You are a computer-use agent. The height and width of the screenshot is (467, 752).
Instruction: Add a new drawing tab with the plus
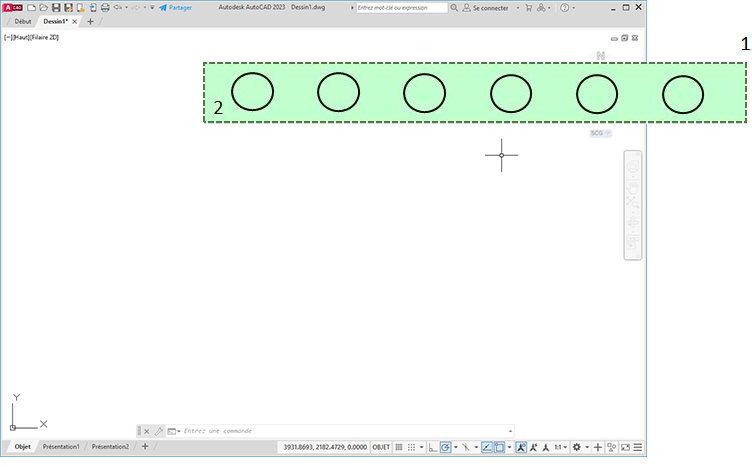pos(90,22)
